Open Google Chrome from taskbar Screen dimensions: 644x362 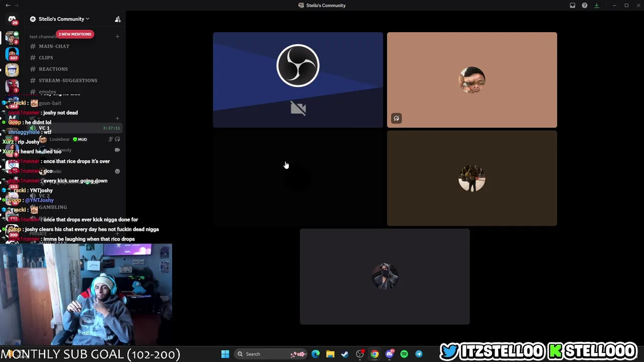[374, 354]
